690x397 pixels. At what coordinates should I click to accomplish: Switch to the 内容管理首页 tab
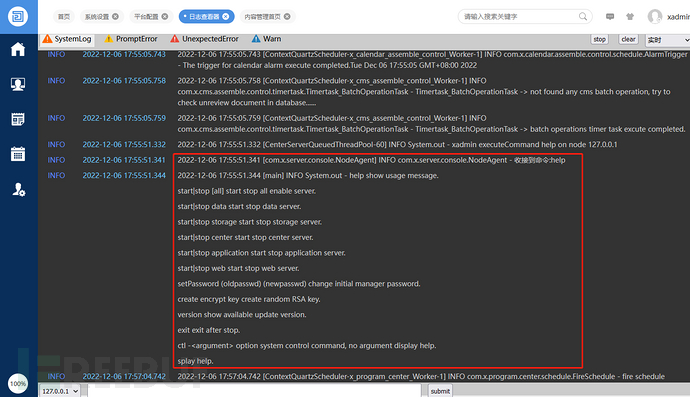click(x=262, y=16)
